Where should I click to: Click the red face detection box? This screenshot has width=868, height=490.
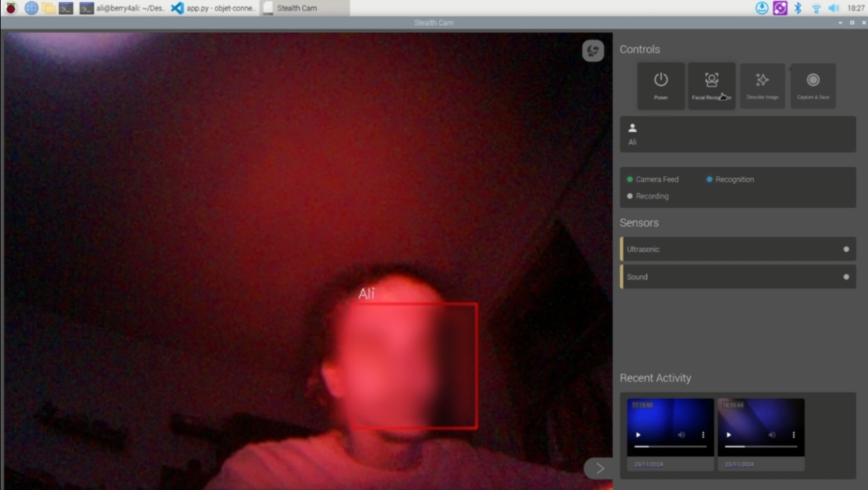point(413,366)
